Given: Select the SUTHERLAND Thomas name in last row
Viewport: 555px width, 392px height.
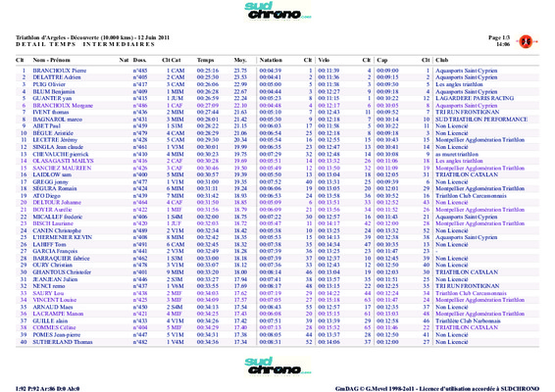Looking at the screenshot, I should pos(63,342).
